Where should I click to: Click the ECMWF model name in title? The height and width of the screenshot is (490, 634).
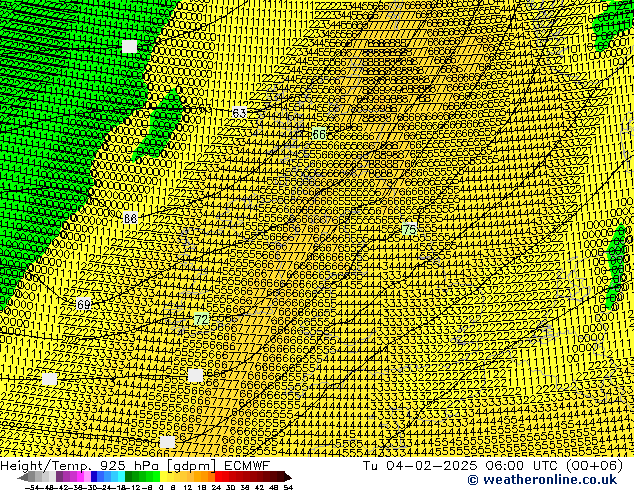(247, 465)
